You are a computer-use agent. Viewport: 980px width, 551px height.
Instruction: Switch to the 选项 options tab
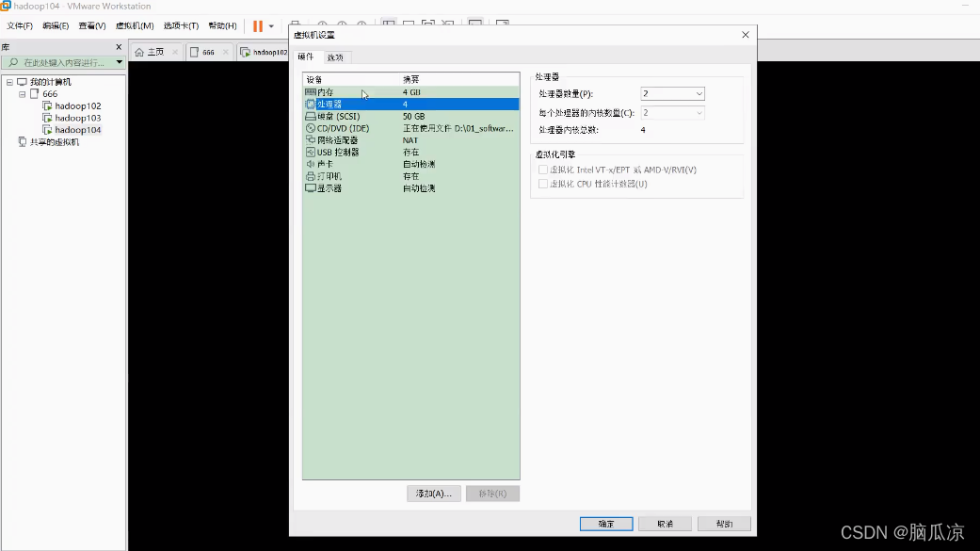tap(336, 57)
